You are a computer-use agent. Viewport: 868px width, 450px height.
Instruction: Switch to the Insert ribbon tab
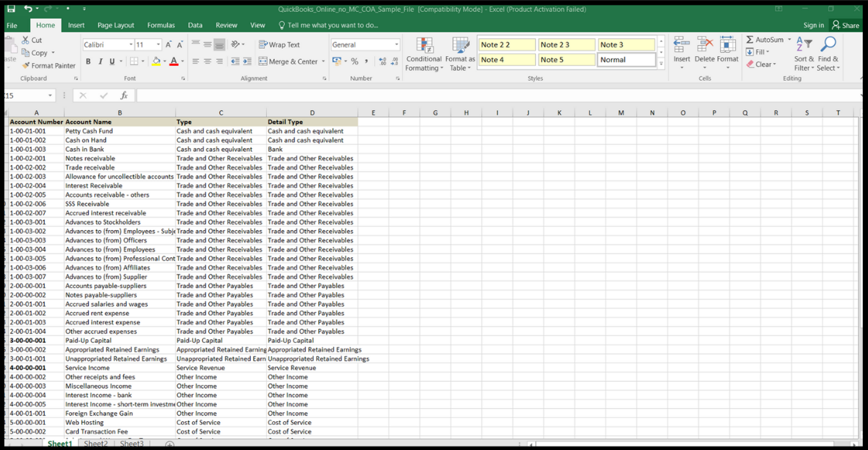[76, 25]
